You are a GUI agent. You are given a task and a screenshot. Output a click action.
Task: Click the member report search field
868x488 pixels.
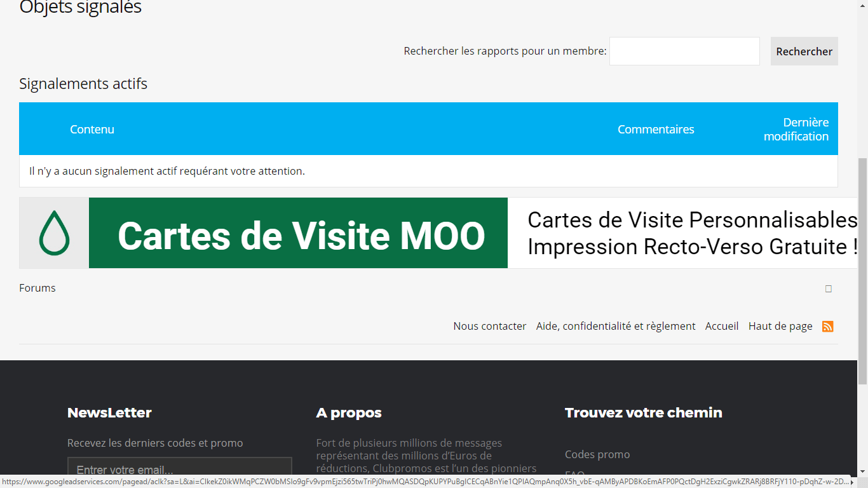(684, 51)
